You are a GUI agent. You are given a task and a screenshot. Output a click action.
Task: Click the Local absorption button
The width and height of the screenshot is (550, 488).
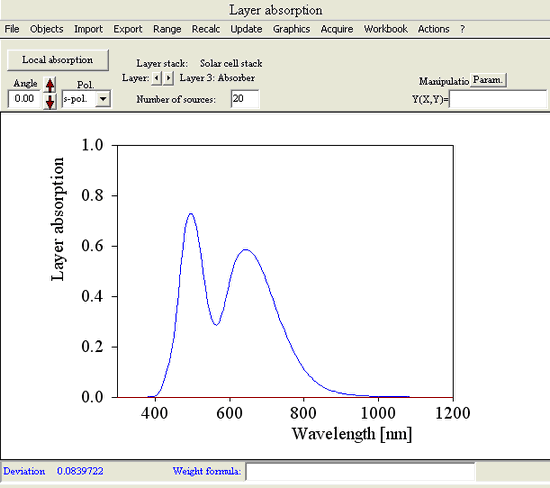pos(58,60)
